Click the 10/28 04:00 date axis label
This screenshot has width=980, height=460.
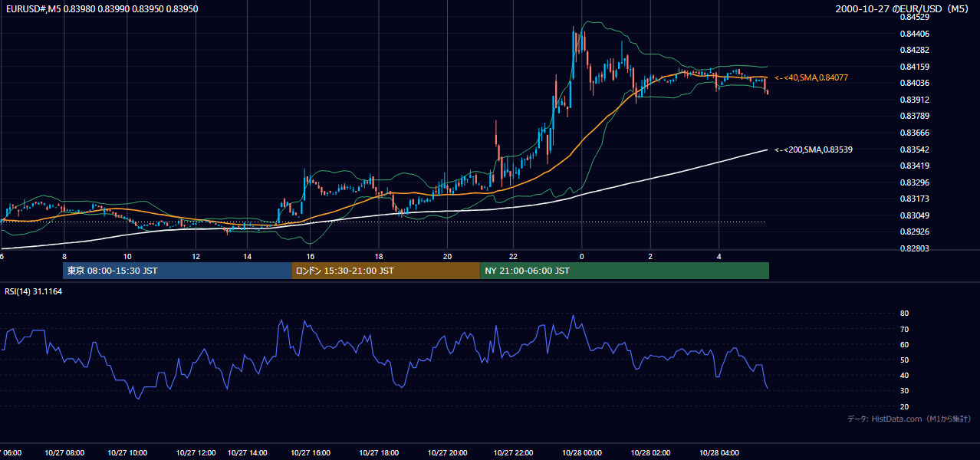coord(718,452)
